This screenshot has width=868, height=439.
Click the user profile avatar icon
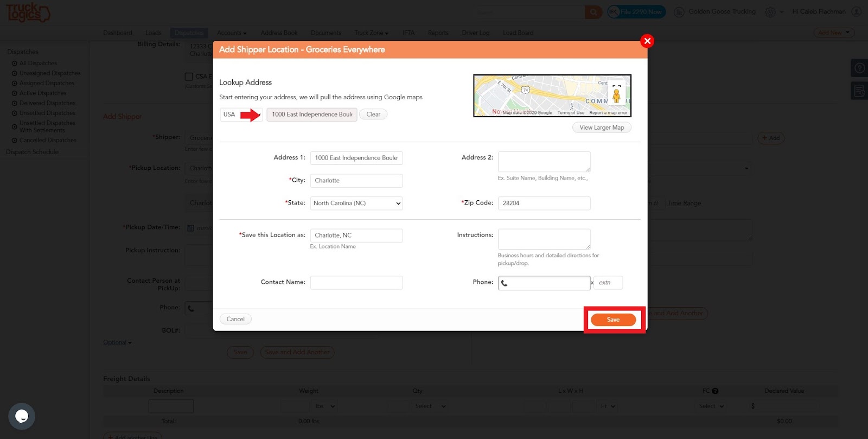click(856, 11)
